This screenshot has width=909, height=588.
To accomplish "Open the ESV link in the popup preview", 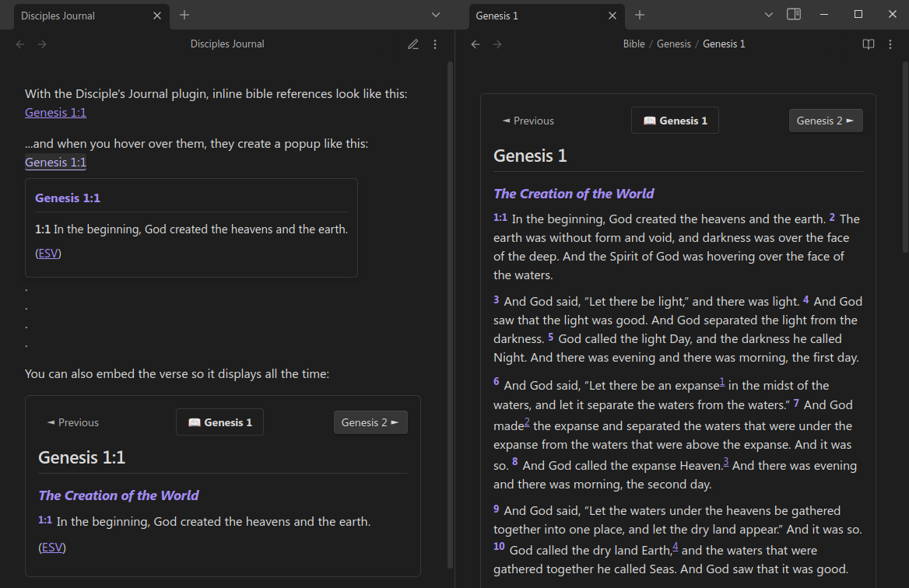I will coord(48,253).
